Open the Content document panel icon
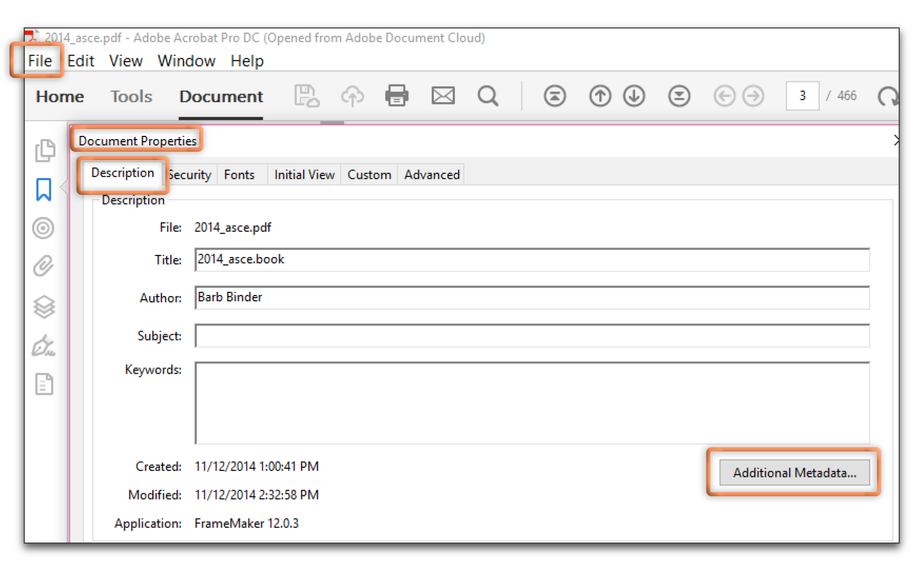Image resolution: width=924 pixels, height=571 pixels. [x=44, y=384]
